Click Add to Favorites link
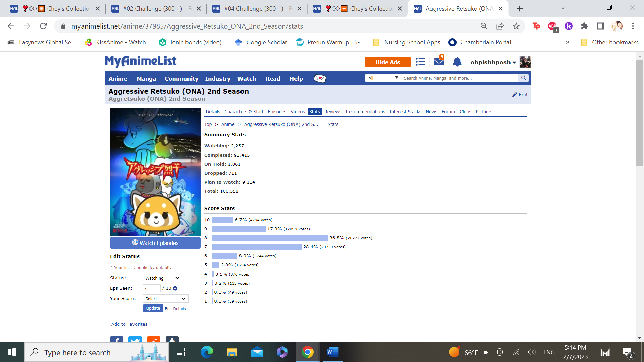 pyautogui.click(x=129, y=324)
